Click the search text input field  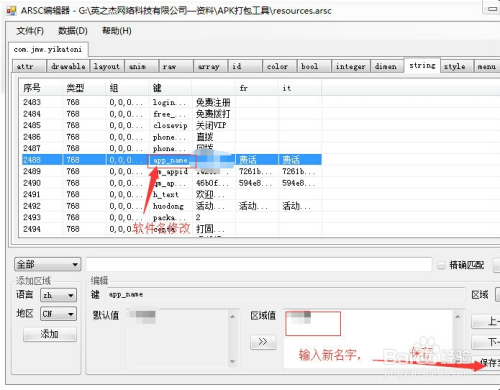(259, 265)
